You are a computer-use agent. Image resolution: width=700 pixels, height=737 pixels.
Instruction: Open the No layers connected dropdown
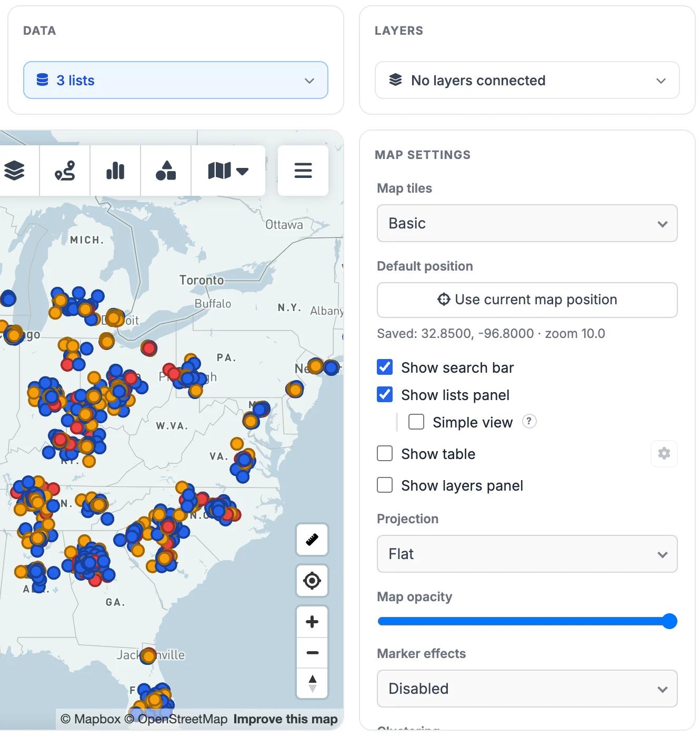tap(527, 80)
